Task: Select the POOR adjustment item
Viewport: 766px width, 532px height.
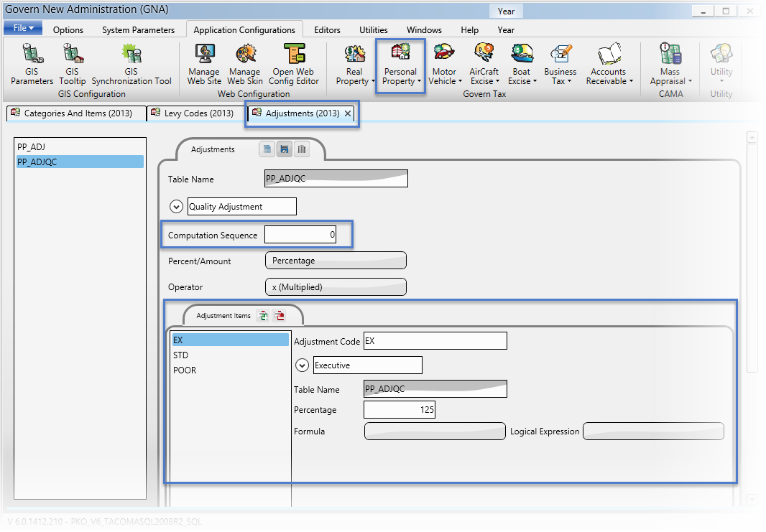Action: (185, 370)
